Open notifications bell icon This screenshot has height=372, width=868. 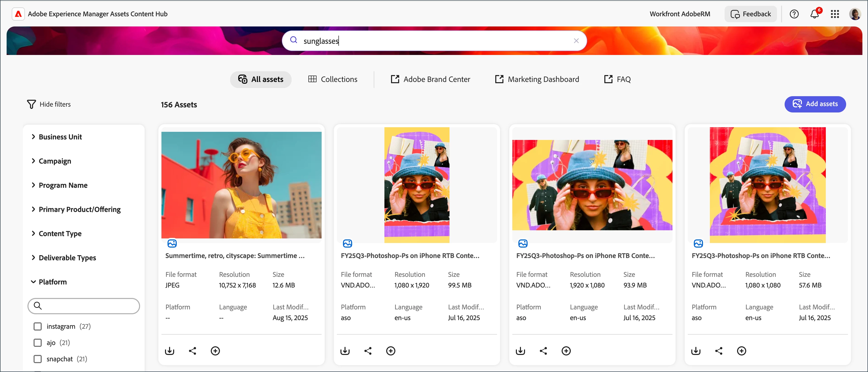pos(815,14)
